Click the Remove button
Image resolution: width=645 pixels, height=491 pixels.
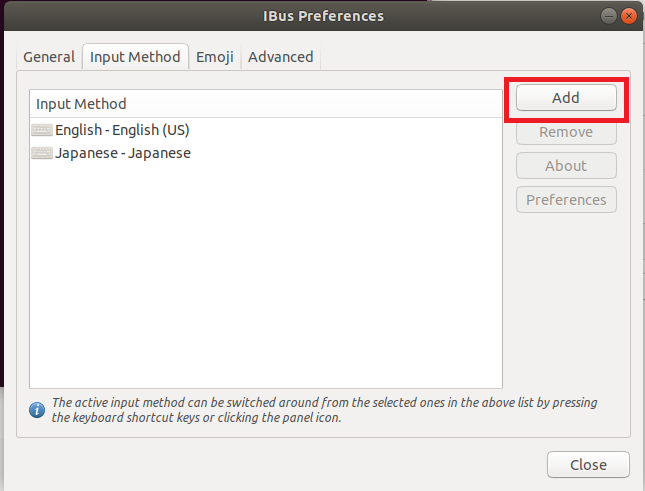[566, 132]
